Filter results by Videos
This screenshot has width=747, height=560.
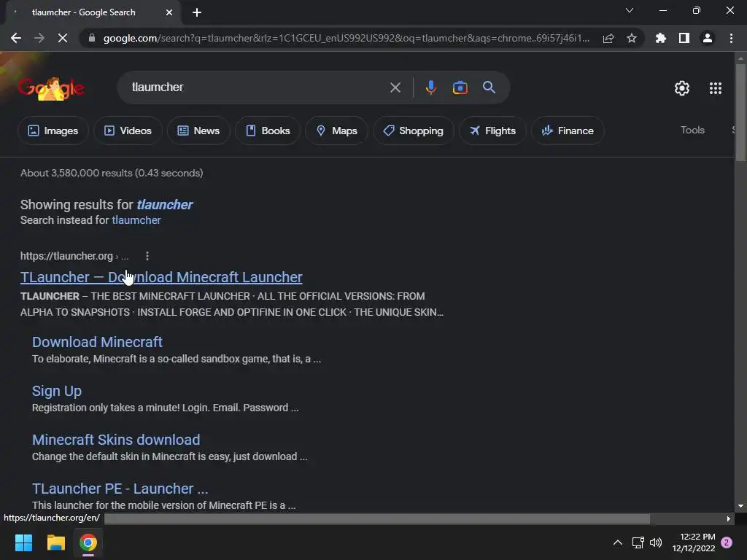click(128, 131)
